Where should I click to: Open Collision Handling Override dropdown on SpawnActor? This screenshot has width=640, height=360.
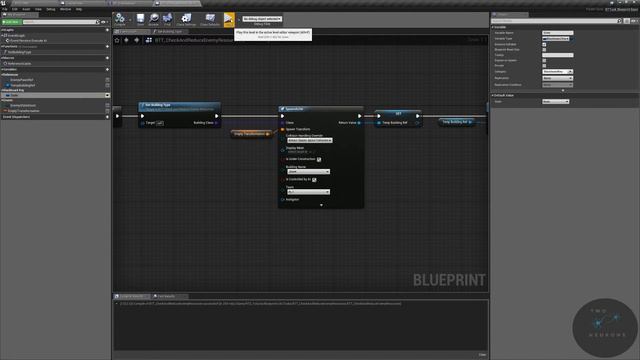click(309, 140)
